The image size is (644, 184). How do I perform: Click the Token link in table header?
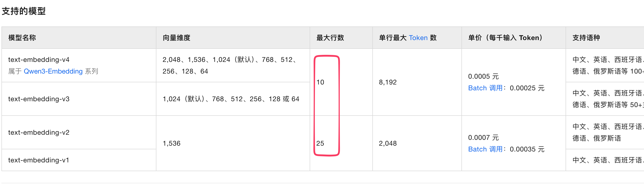coord(418,38)
